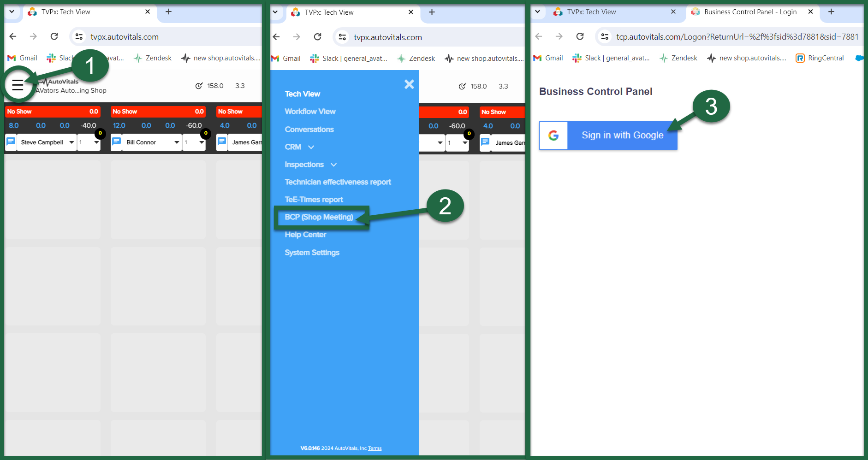Image resolution: width=868 pixels, height=460 pixels.
Task: Click Steve Campbell's chat message icon
Action: tap(11, 142)
